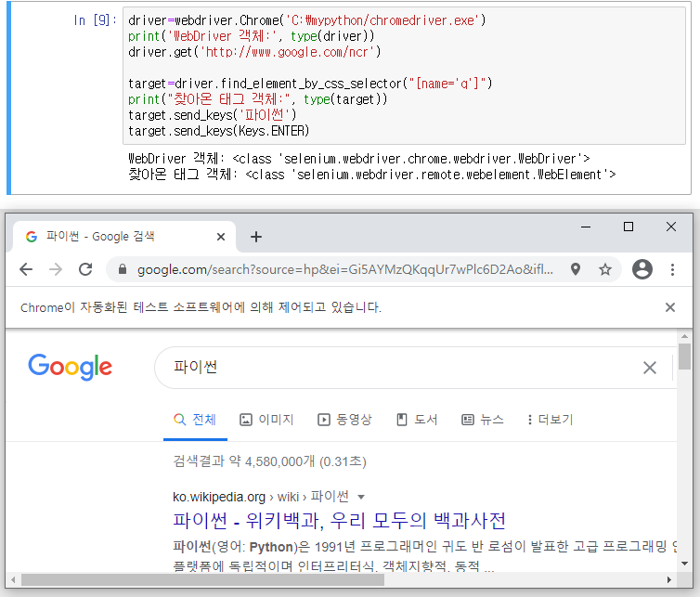Click the find_element_by_css_selector code line
This screenshot has width=700, height=597.
[x=310, y=84]
